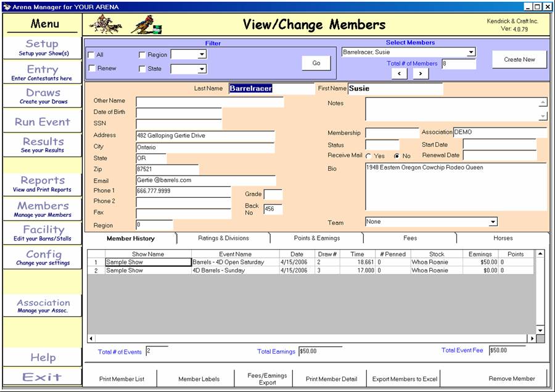
Task: Open the Region filter dropdown
Action: (x=202, y=54)
